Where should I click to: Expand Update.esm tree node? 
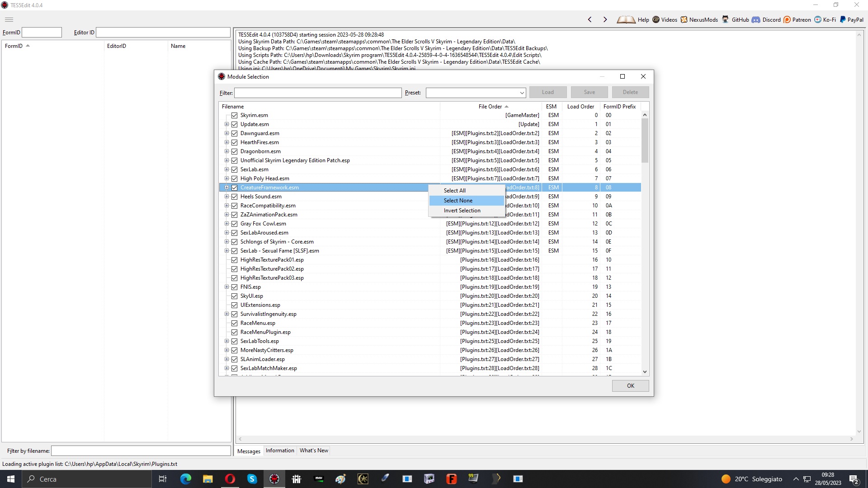click(226, 124)
